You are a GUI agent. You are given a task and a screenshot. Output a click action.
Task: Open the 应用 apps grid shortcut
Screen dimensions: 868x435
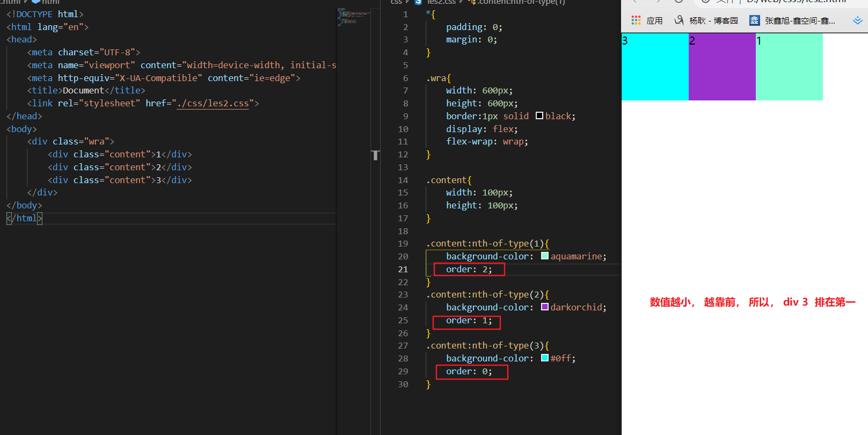636,20
